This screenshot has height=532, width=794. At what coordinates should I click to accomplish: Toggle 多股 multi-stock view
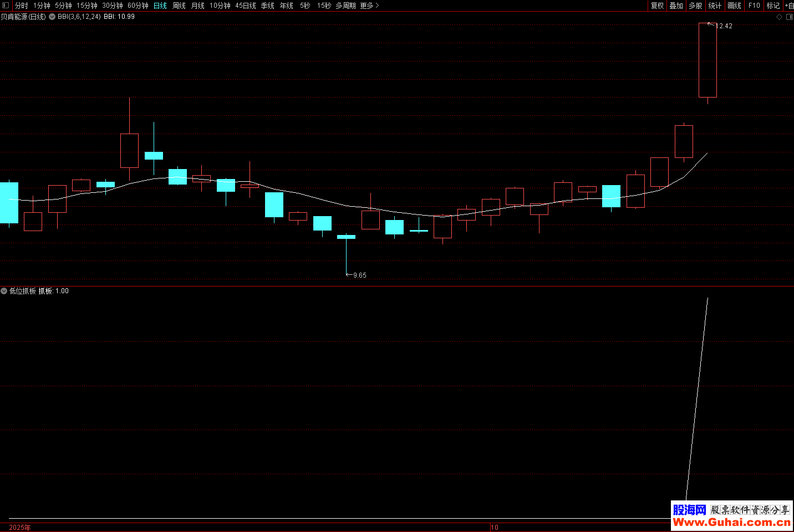[x=695, y=6]
